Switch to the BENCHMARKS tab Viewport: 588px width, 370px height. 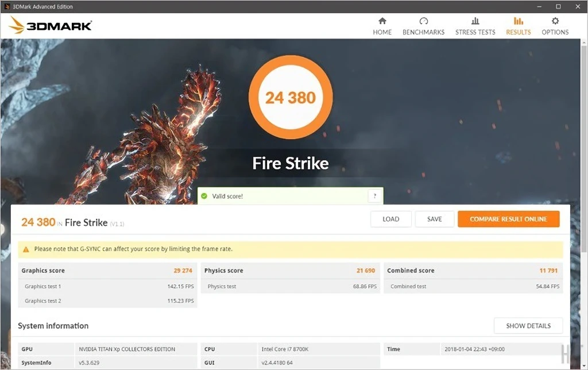pos(423,26)
